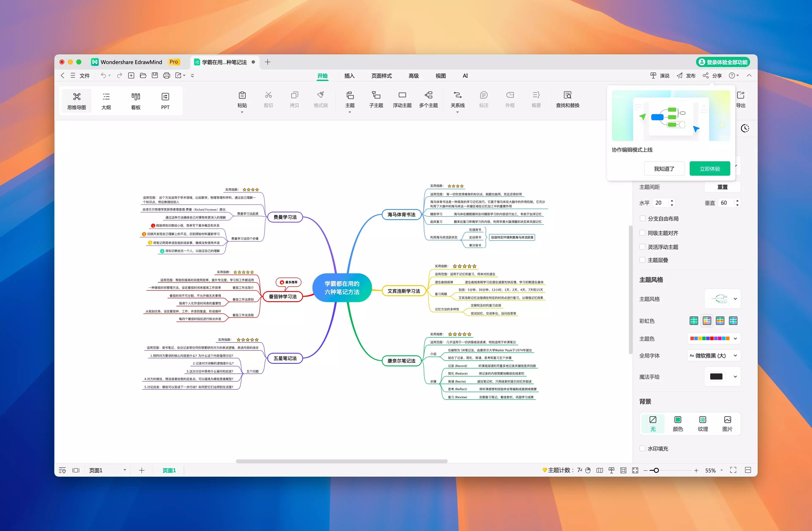Collapse the ribbon with the up chevron
Viewport: 812px width, 531px height.
click(749, 75)
